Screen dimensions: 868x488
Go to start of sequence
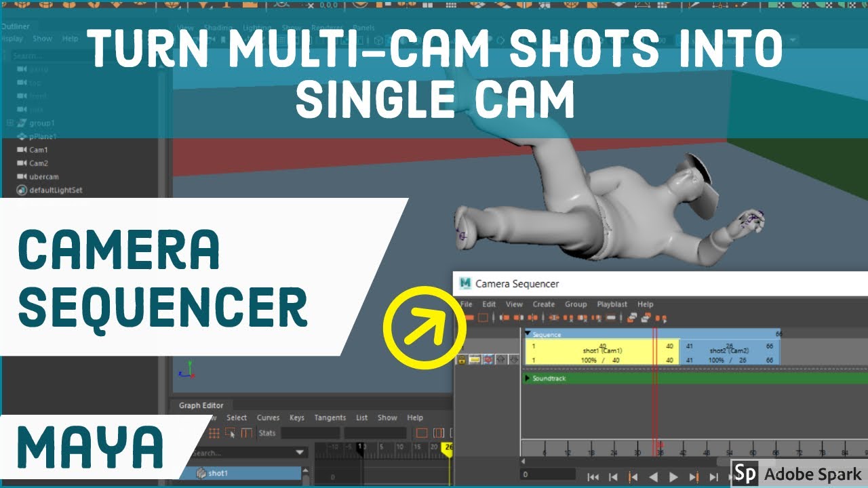pyautogui.click(x=593, y=477)
